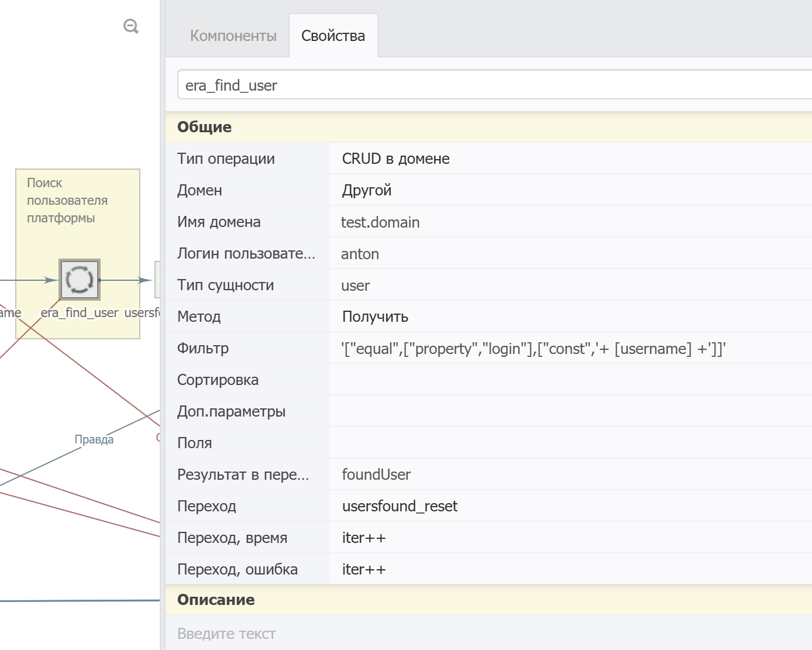The height and width of the screenshot is (650, 812).
Task: Switch to the Компоненты tab
Action: coord(233,36)
